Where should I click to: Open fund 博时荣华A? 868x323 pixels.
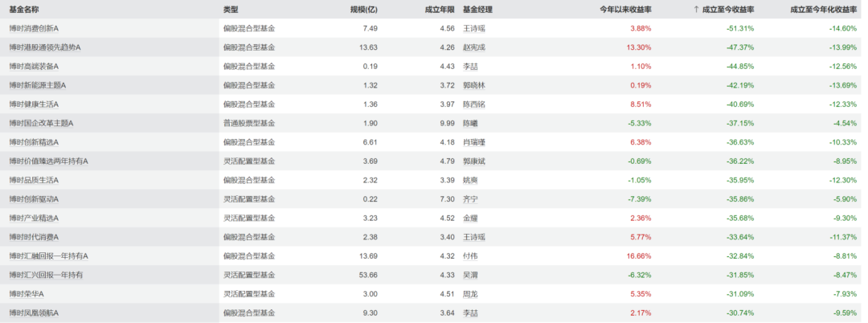click(27, 294)
